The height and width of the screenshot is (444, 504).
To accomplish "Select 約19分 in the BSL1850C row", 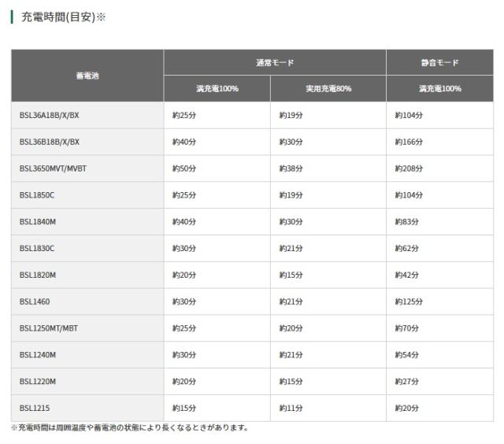I will (x=291, y=195).
